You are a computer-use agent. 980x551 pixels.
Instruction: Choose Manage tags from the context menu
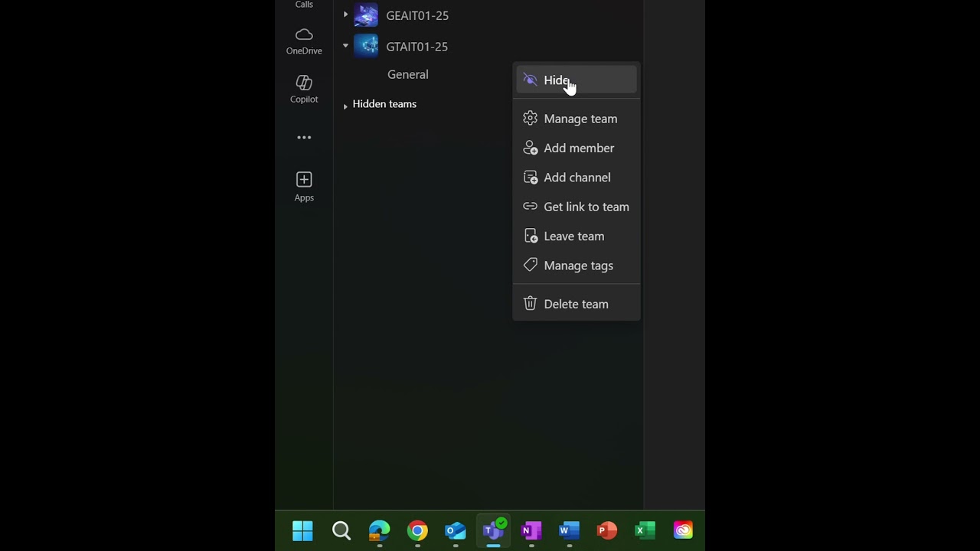pyautogui.click(x=577, y=266)
